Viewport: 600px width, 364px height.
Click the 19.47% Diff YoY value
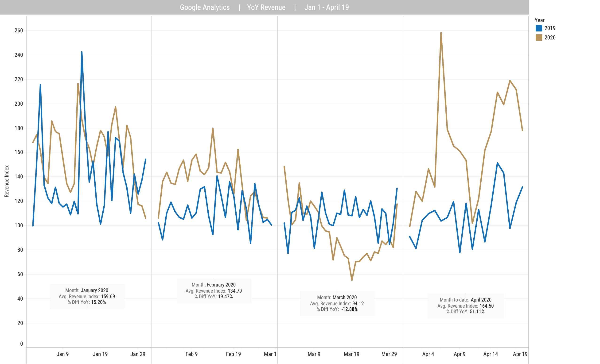click(225, 297)
